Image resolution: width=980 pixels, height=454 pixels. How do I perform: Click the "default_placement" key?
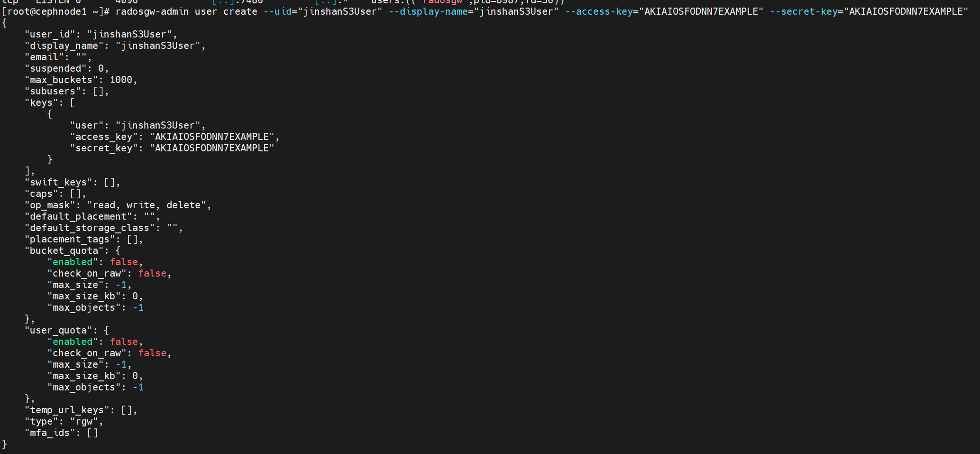78,216
